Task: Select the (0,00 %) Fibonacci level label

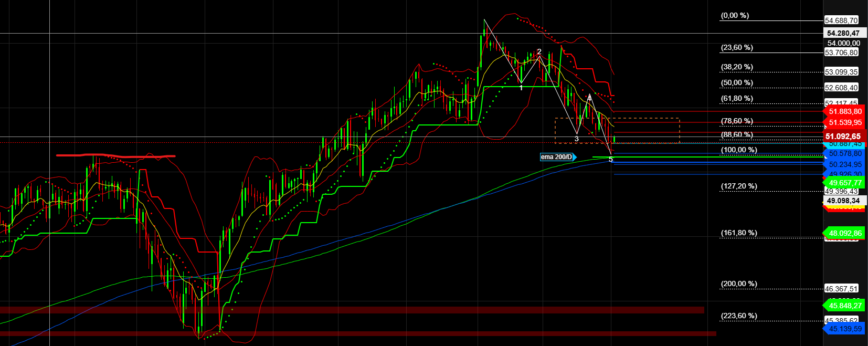Action: coord(735,16)
